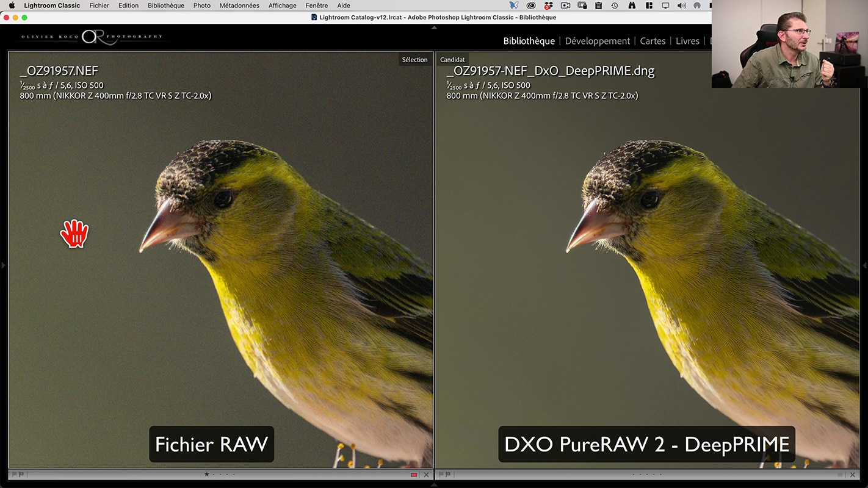
Task: Click the red color label under Sélection photo
Action: click(414, 475)
